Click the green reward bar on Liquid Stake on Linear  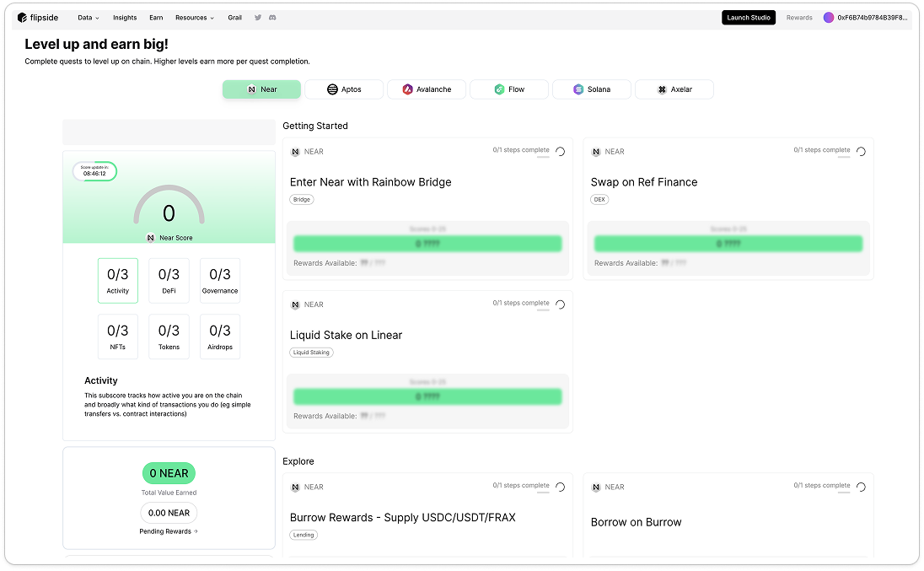pyautogui.click(x=427, y=396)
